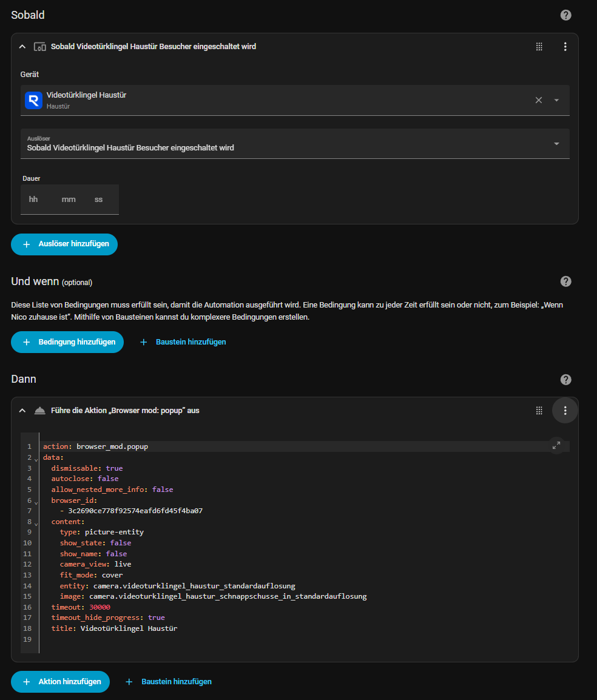The width and height of the screenshot is (597, 700).
Task: Click empty line 19 in the code editor
Action: pyautogui.click(x=303, y=639)
